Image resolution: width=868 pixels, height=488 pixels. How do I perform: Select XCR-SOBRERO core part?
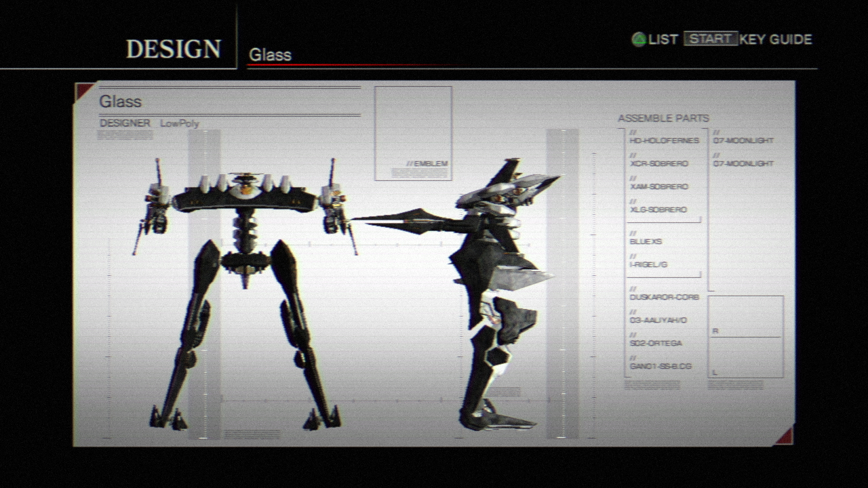tap(658, 164)
